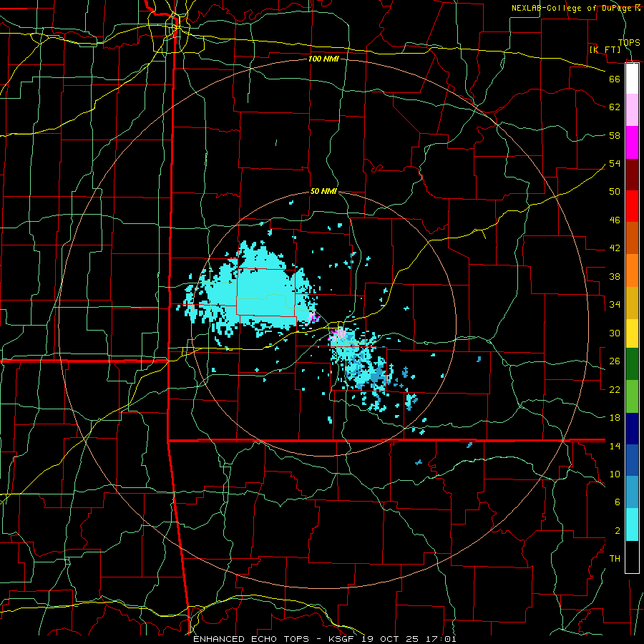Click the "50 NMI" range ring label

323,191
